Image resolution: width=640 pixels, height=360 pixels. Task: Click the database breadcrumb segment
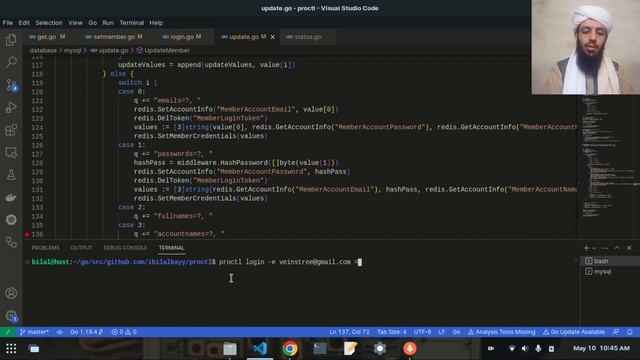[43, 51]
